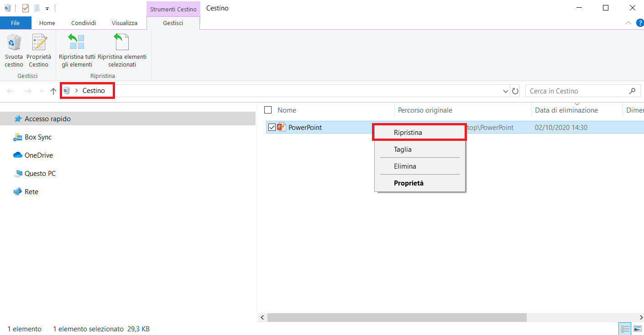Collapse the ribbon with the chevron
This screenshot has width=644, height=335.
pos(628,23)
